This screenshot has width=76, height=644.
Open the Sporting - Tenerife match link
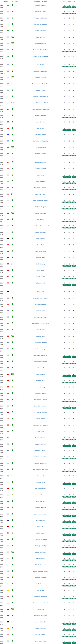coord(40,5)
